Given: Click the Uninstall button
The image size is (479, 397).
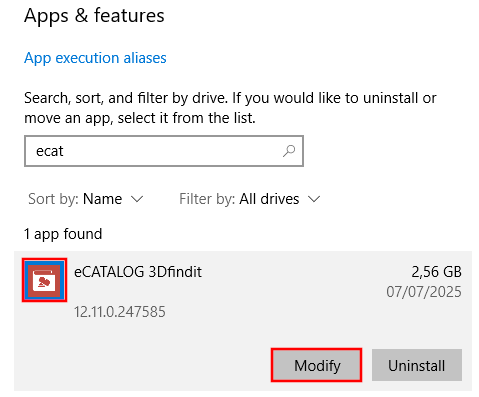Looking at the screenshot, I should tap(417, 365).
